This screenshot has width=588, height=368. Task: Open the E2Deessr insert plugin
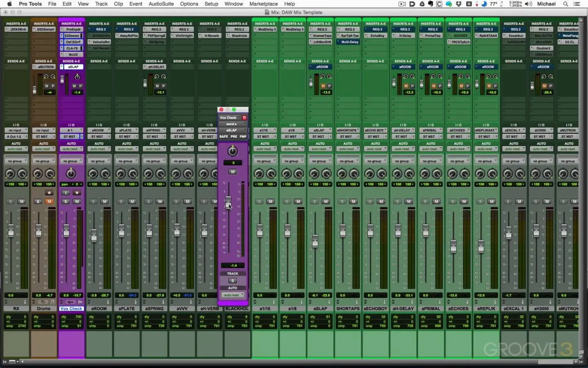(73, 36)
